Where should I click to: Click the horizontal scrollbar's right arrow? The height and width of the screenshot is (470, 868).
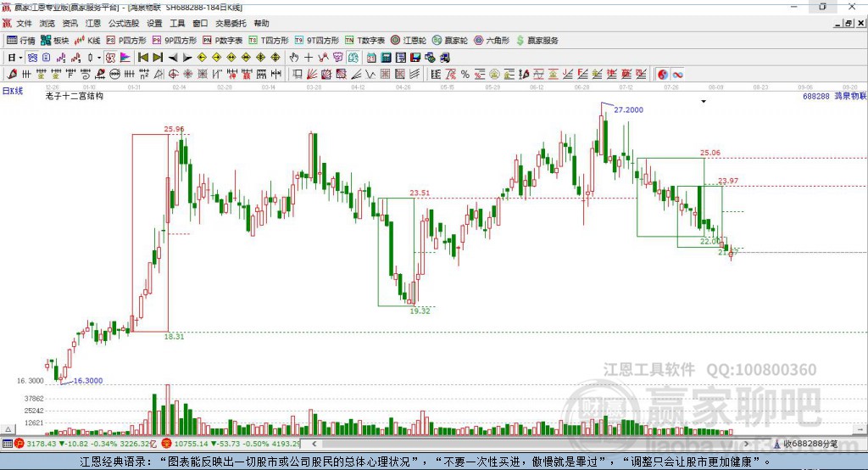pyautogui.click(x=747, y=444)
